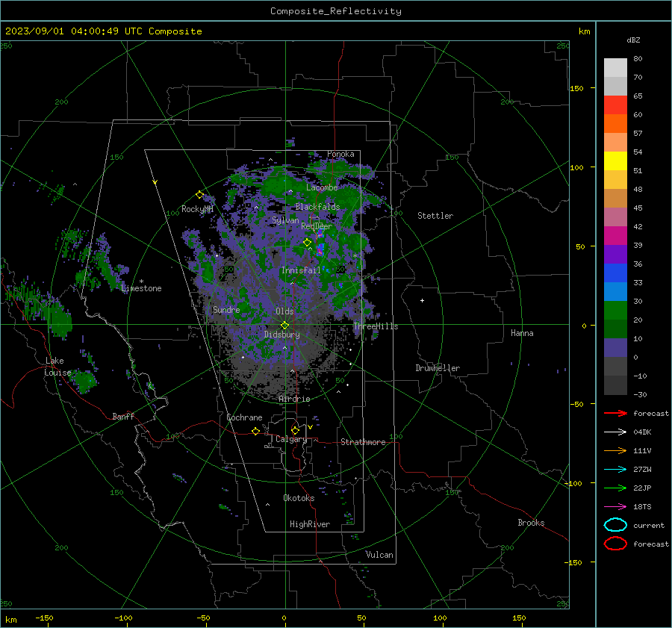Click the yellow diamond marker under Cochrane
Viewport: 672px width, 628px height.
point(255,431)
